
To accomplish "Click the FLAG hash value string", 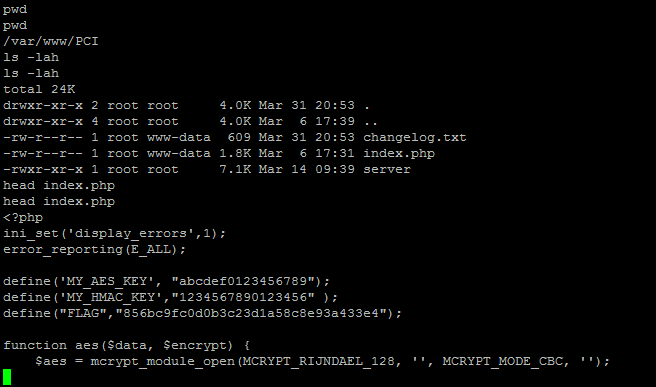I will [251, 313].
